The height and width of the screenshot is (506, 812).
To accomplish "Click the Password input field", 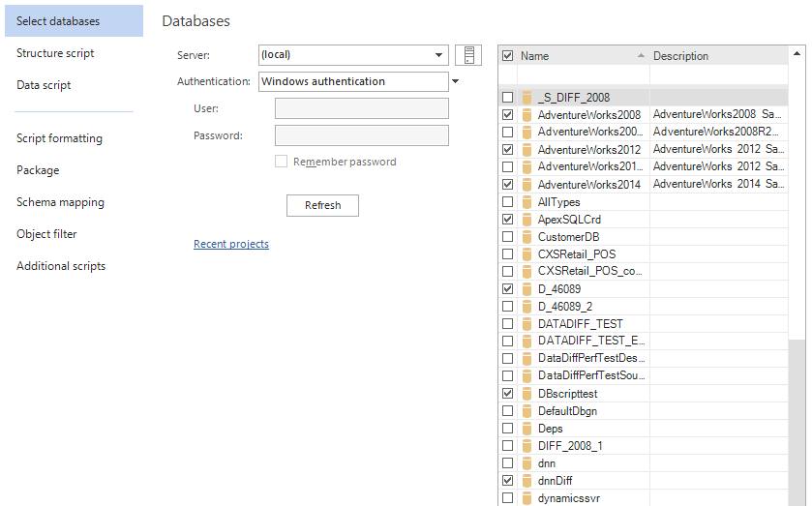I will [x=362, y=135].
